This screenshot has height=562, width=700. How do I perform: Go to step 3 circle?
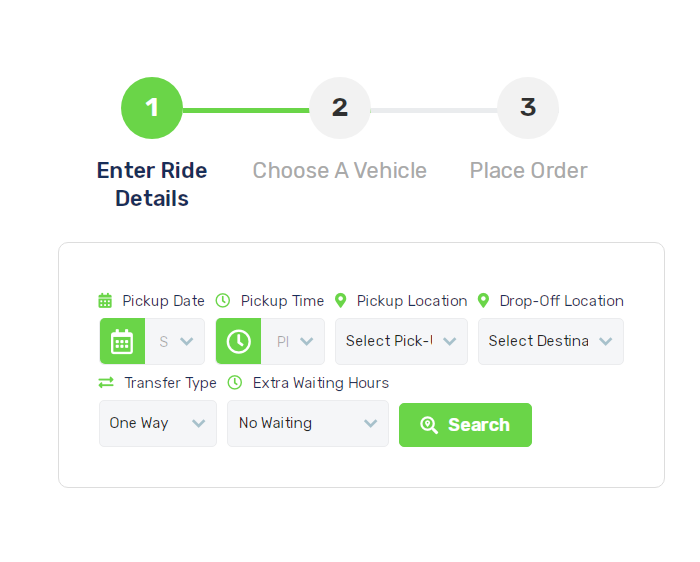tap(528, 108)
